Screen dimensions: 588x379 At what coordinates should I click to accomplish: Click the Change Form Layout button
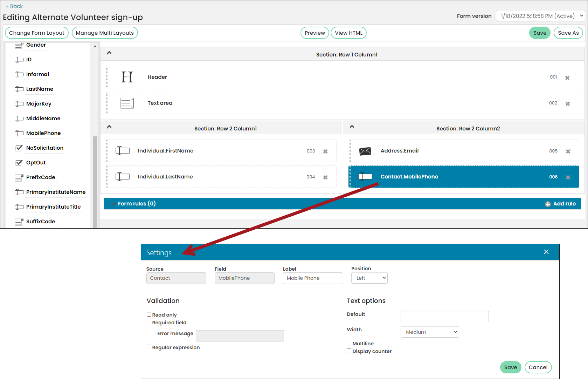(x=37, y=33)
